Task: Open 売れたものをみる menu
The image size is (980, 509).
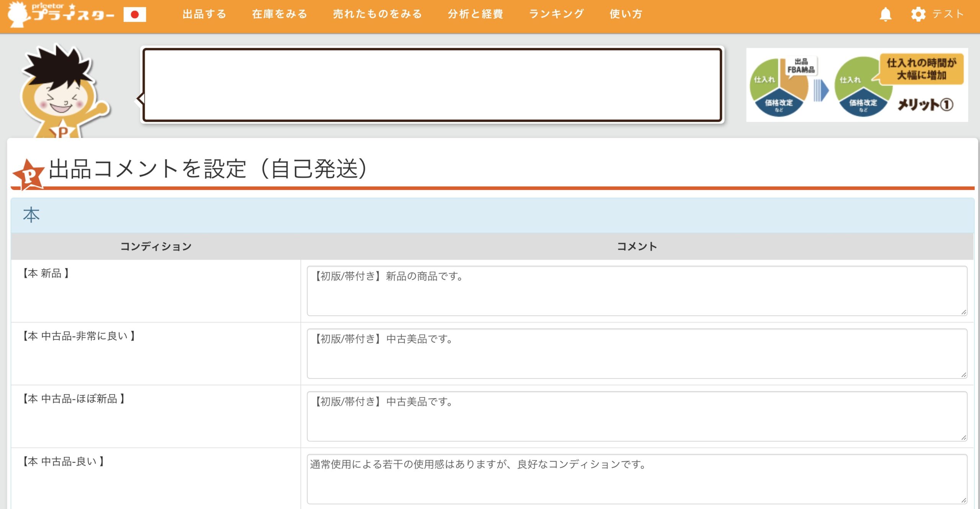Action: point(377,15)
